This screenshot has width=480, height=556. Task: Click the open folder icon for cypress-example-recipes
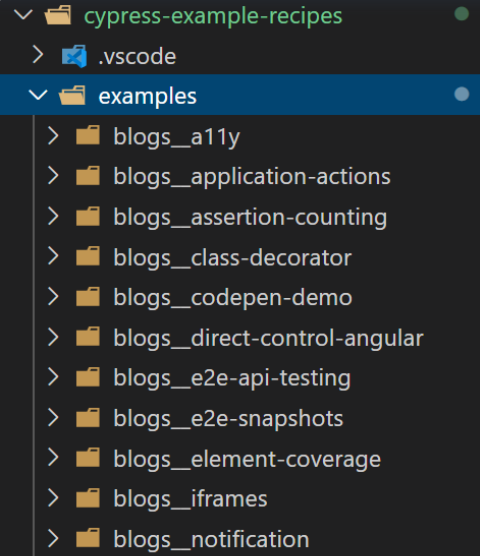[x=58, y=15]
